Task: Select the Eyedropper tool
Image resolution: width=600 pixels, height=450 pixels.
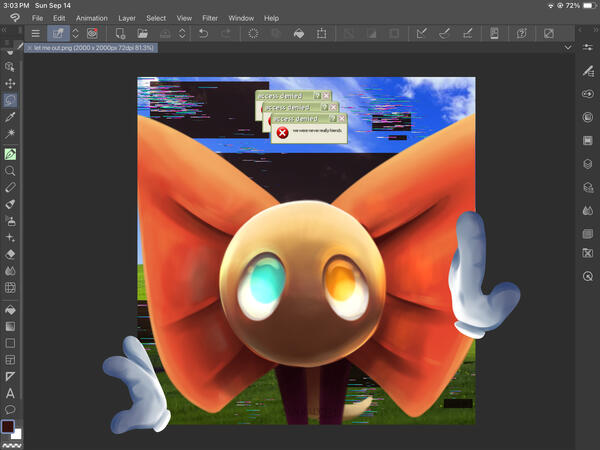Action: [x=10, y=117]
